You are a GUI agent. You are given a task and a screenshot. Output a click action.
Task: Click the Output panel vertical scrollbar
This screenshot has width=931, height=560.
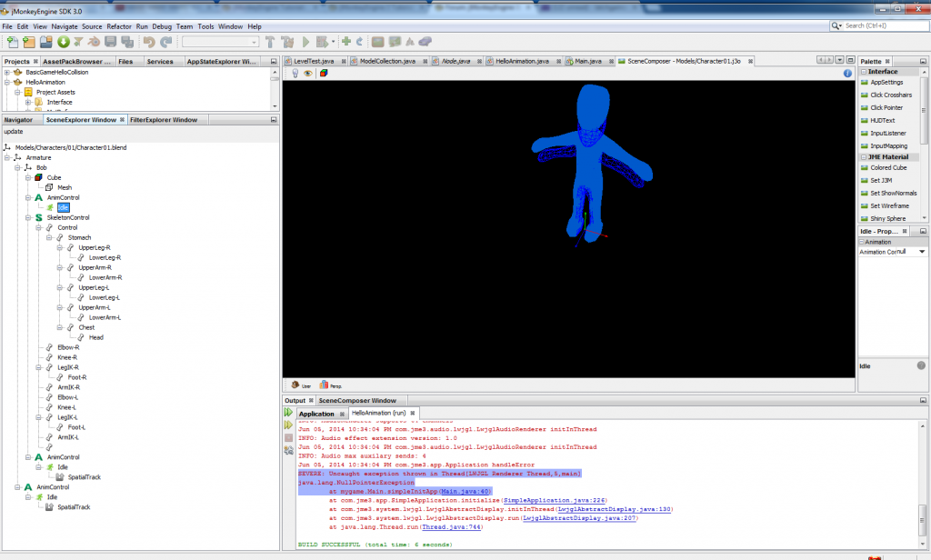[x=922, y=484]
